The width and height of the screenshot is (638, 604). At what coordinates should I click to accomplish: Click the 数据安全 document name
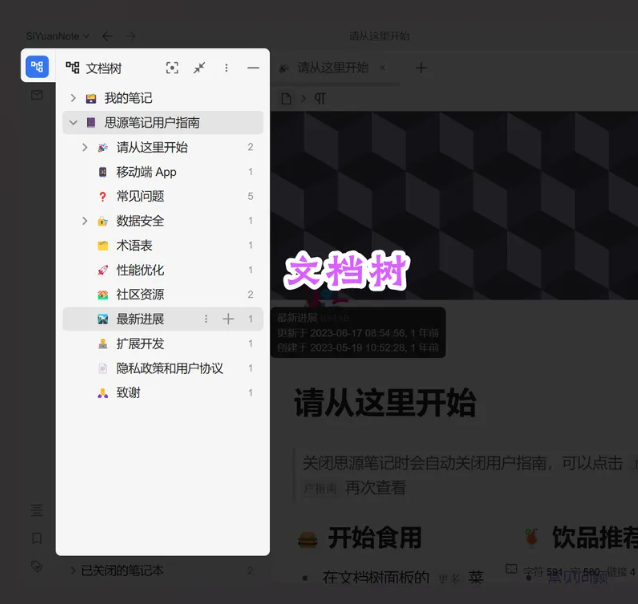coord(140,221)
